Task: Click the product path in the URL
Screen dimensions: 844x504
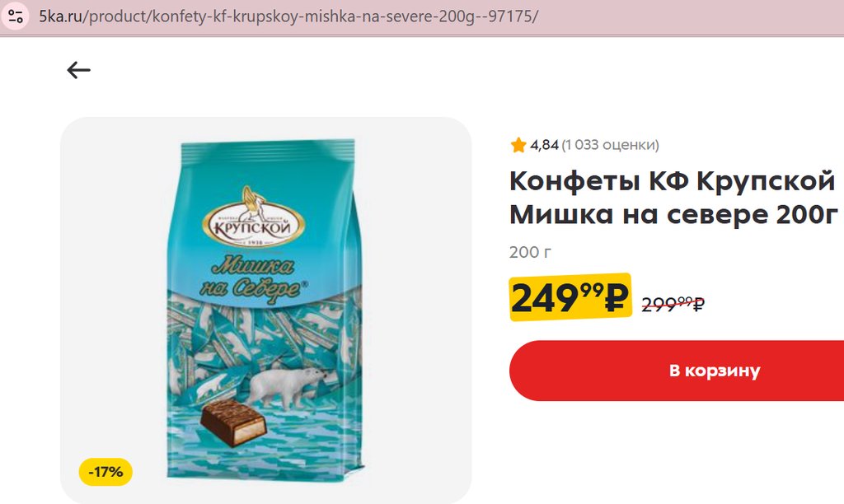Action: pos(310,16)
